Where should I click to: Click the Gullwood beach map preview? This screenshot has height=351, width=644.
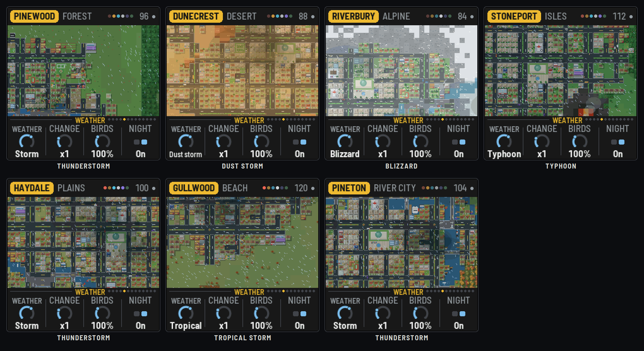click(x=242, y=242)
